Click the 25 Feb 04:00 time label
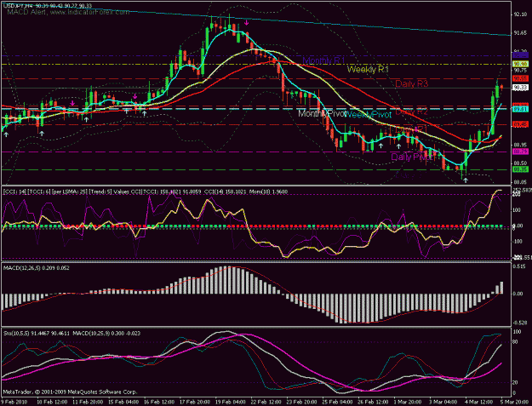This screenshot has width=532, height=406. click(337, 402)
